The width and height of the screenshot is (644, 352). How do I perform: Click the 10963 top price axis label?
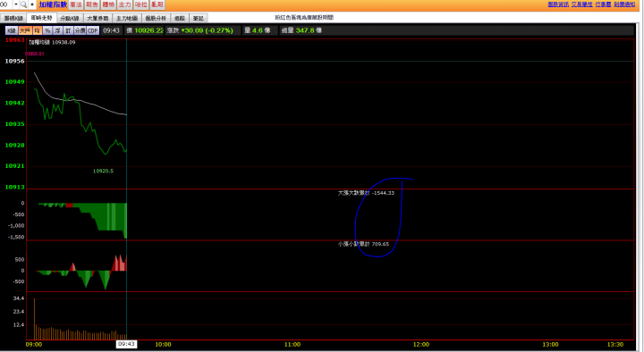[15, 40]
